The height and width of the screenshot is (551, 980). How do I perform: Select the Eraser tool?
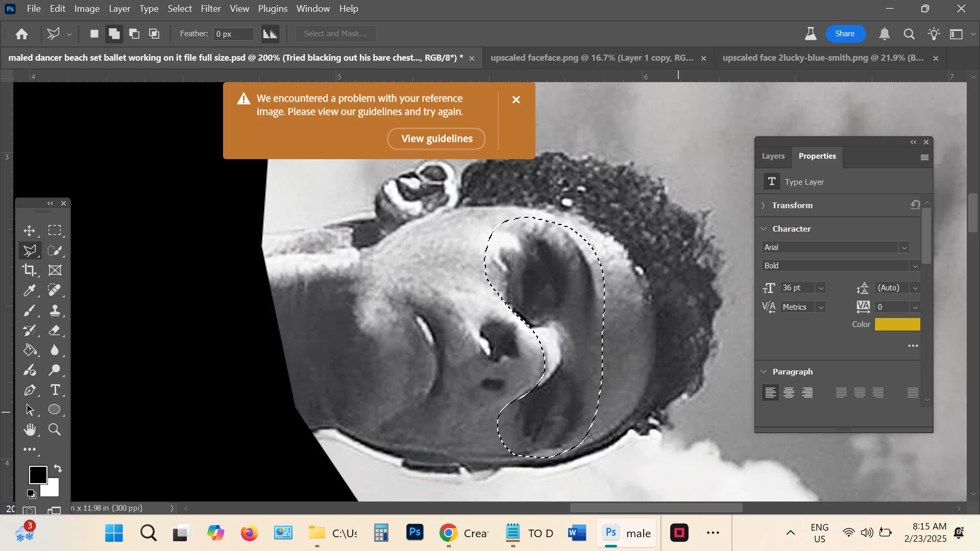(55, 331)
